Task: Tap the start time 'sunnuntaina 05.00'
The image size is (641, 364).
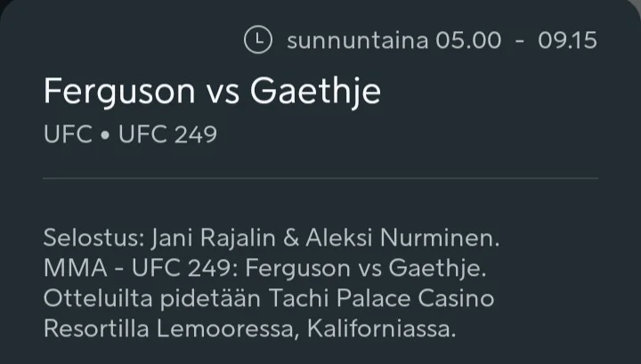Action: (x=394, y=41)
